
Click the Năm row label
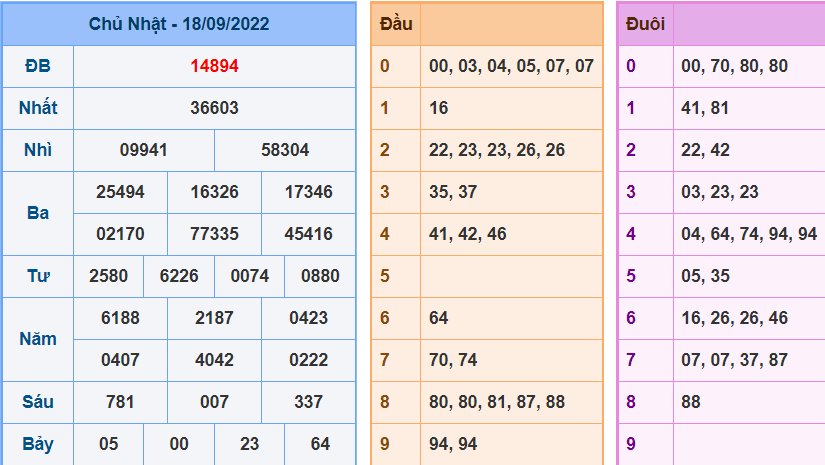coord(38,339)
